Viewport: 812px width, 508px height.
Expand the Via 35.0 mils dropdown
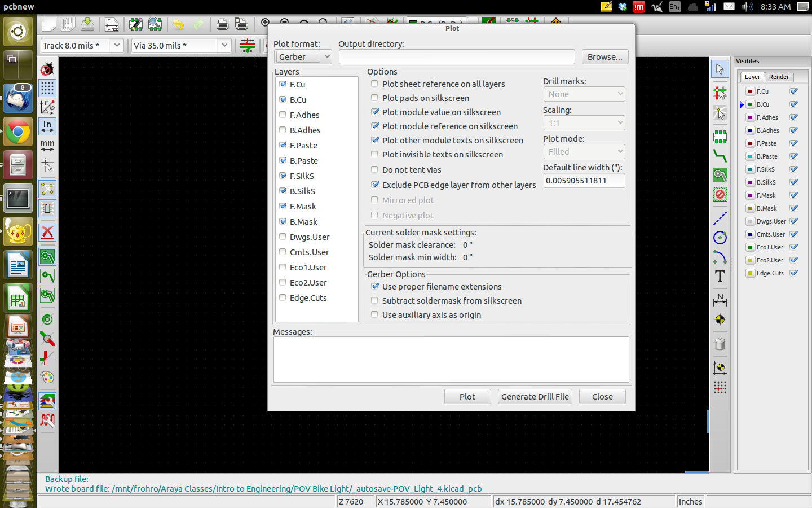click(x=224, y=45)
